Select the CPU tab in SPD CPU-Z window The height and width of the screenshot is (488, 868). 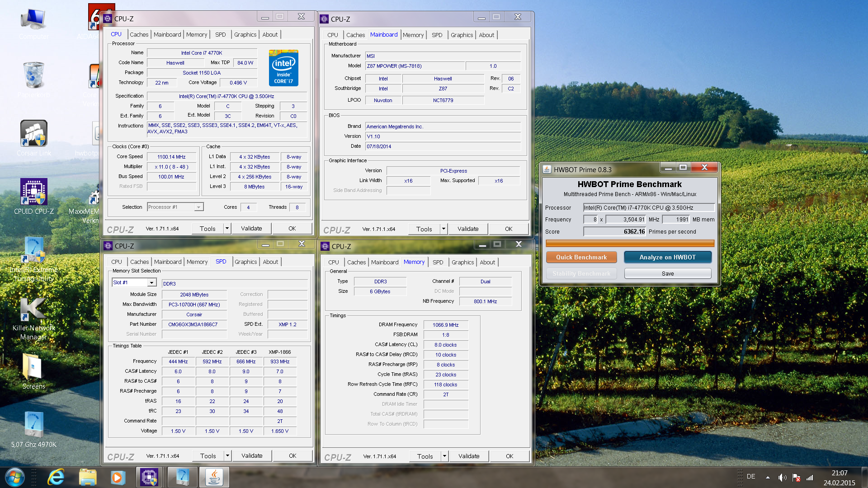[x=117, y=262]
